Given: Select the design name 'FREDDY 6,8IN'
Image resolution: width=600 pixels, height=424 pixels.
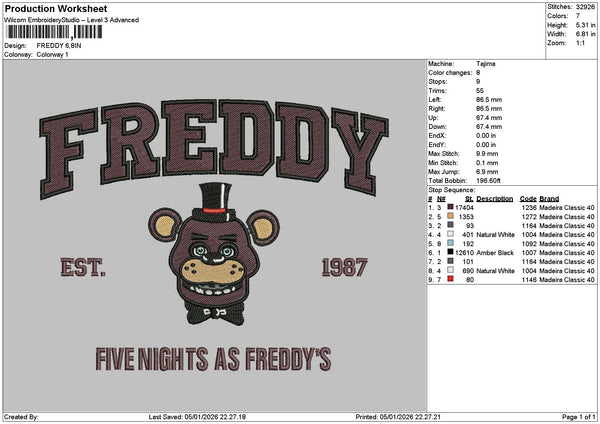Looking at the screenshot, I should (59, 46).
